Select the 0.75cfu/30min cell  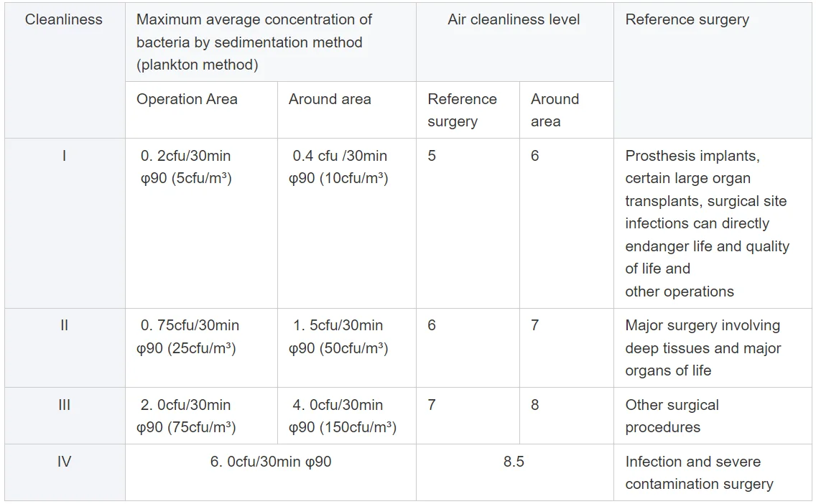tap(188, 337)
